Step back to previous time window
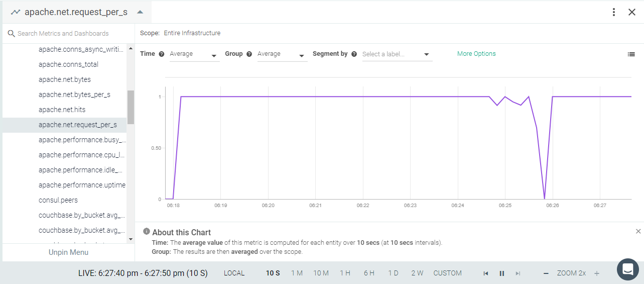This screenshot has width=644, height=284. pyautogui.click(x=486, y=273)
